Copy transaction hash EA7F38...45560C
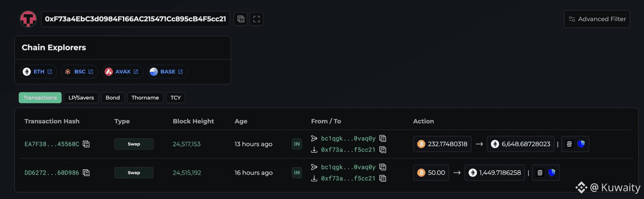Viewport: 644px width, 199px height. coord(86,144)
